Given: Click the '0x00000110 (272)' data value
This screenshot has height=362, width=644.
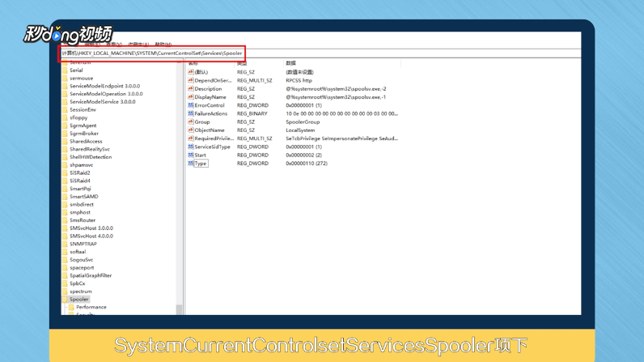Looking at the screenshot, I should coord(307,163).
